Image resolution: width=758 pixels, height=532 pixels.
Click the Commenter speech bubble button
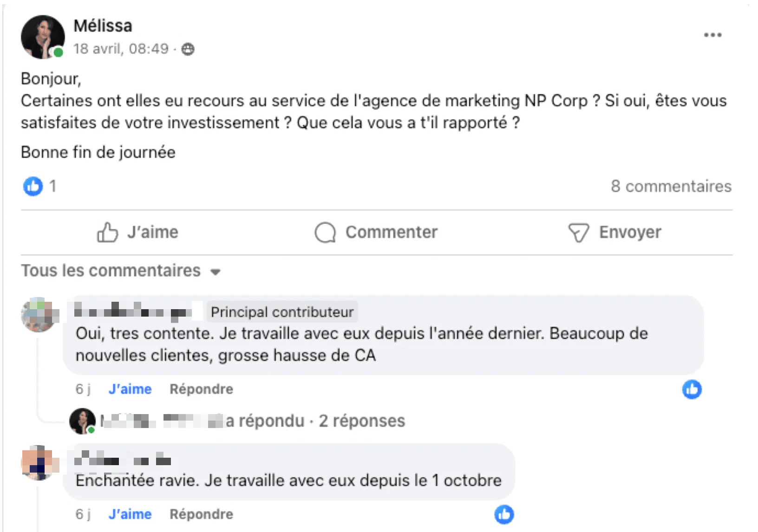[376, 232]
